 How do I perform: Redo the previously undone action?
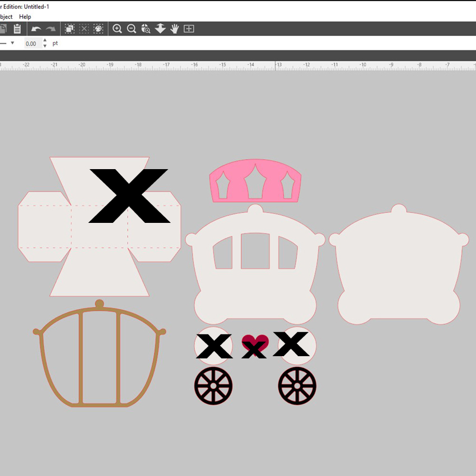pyautogui.click(x=51, y=29)
